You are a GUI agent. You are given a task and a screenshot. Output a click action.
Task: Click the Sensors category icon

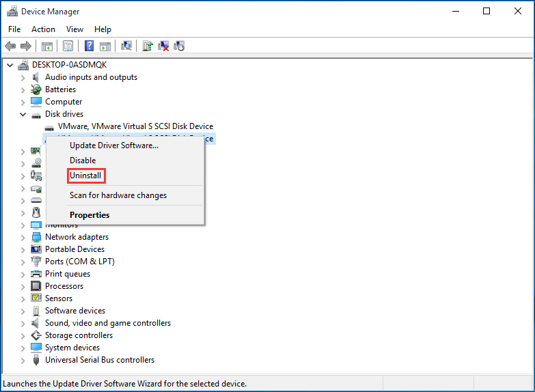pos(36,298)
